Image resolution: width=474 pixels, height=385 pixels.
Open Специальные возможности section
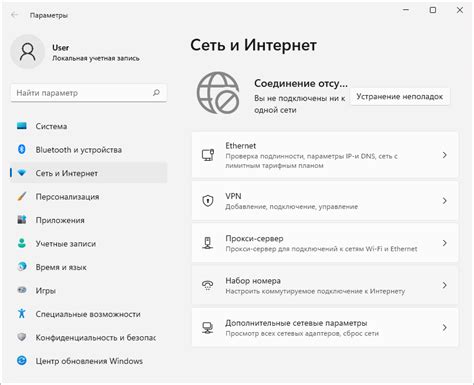pyautogui.click(x=89, y=314)
